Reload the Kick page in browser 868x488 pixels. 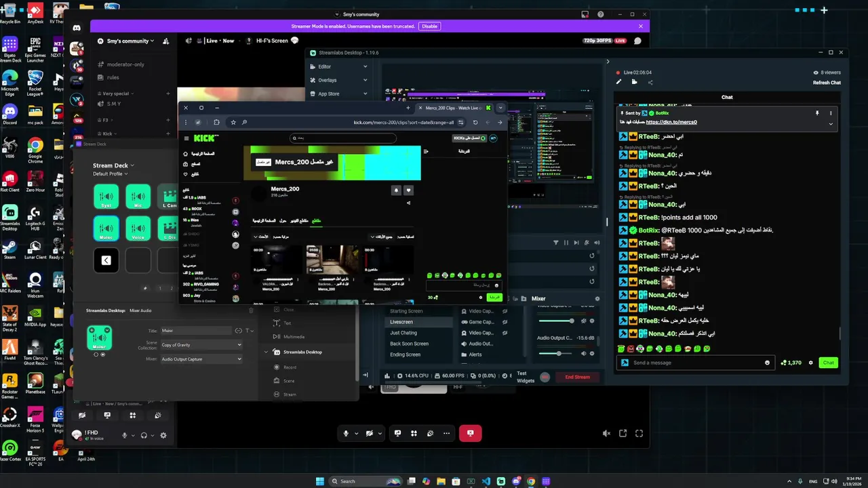click(x=475, y=122)
